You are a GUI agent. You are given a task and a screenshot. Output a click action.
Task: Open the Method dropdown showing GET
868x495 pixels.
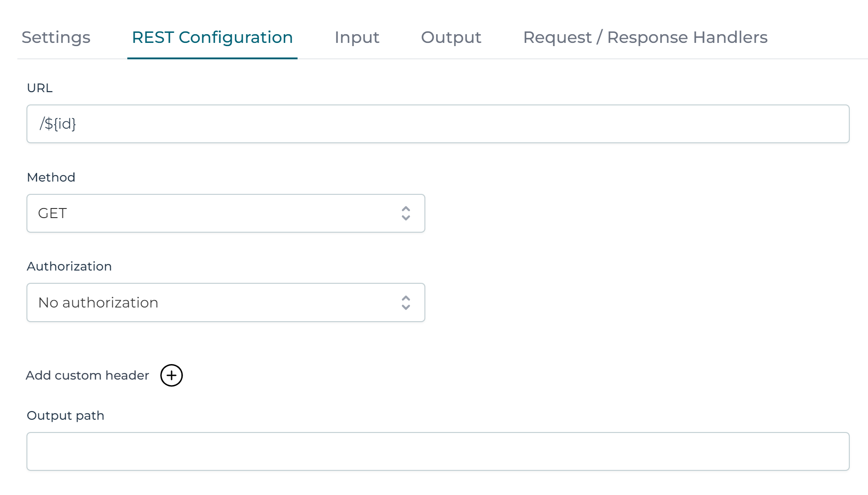point(226,213)
